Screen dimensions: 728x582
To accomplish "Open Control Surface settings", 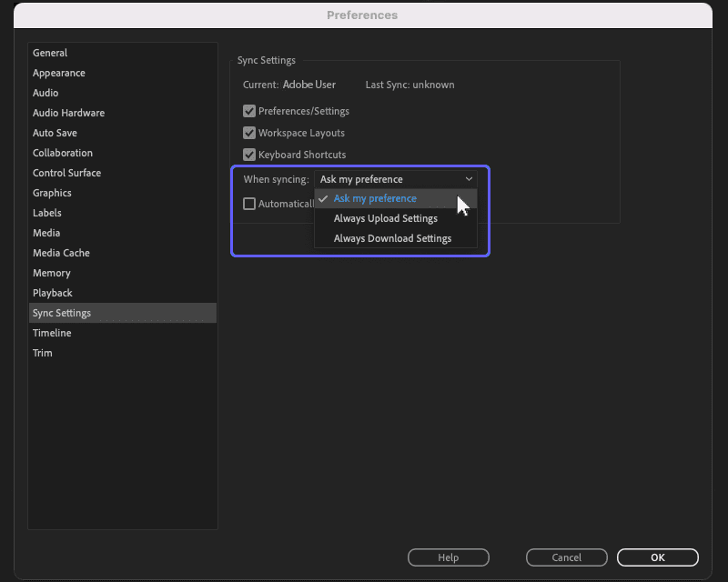I will (66, 173).
